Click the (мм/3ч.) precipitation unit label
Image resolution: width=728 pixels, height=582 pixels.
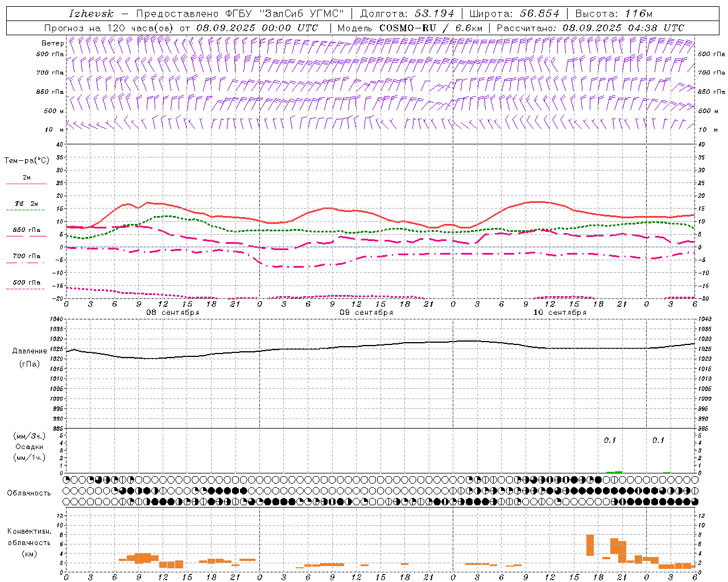[x=30, y=436]
